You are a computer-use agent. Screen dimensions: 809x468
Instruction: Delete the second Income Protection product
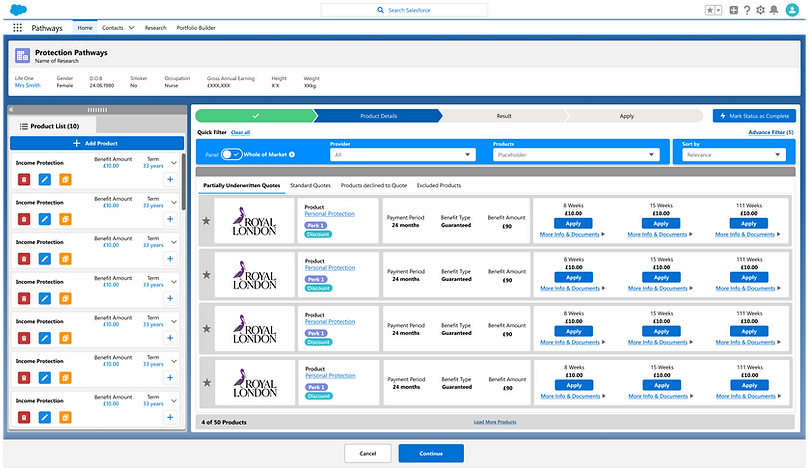[24, 219]
